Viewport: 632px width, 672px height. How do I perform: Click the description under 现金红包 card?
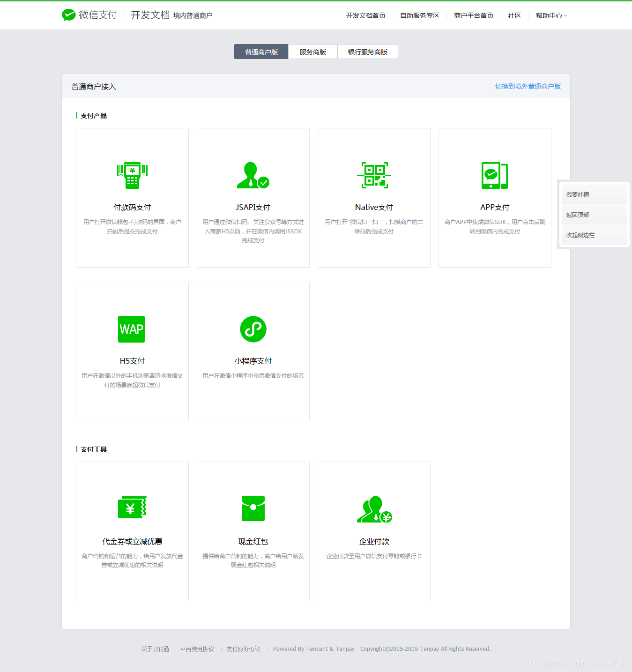(253, 560)
